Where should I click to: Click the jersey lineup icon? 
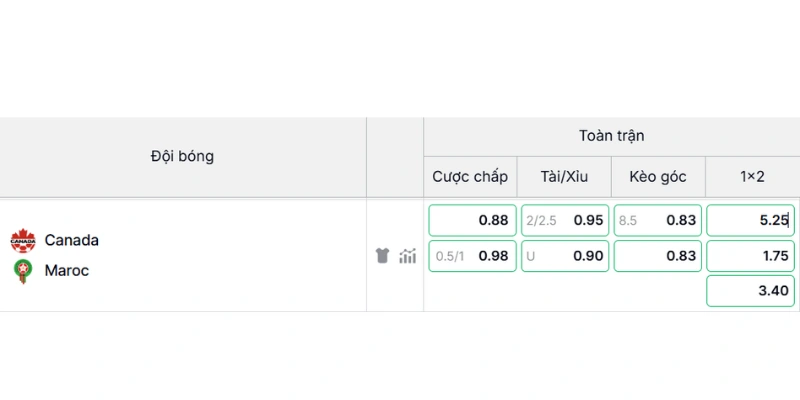tap(383, 255)
